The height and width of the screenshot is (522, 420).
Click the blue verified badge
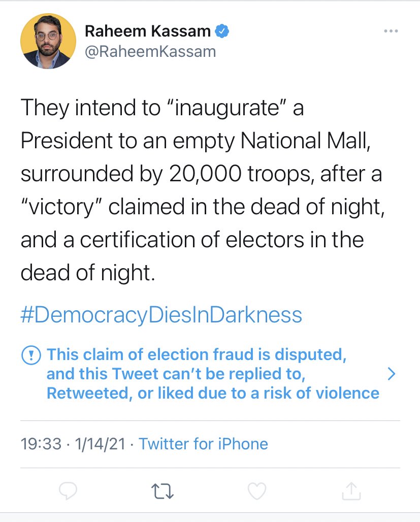click(x=222, y=31)
